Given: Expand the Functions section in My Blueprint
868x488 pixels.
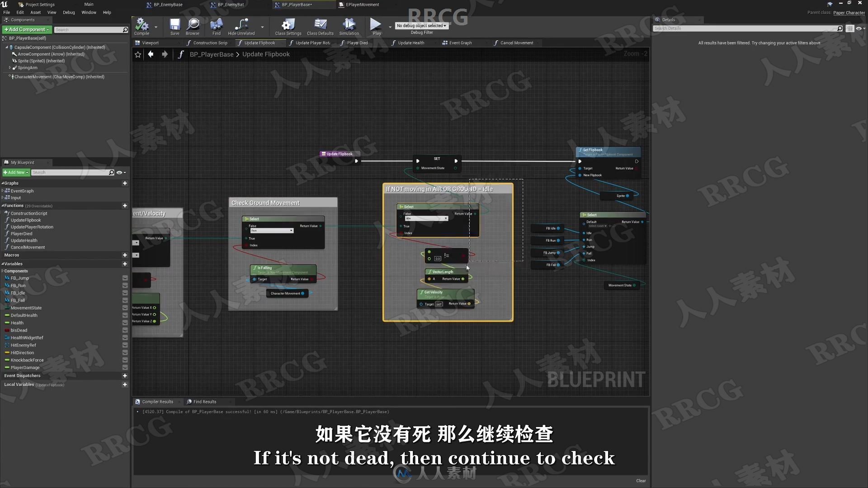Looking at the screenshot, I should pyautogui.click(x=4, y=205).
